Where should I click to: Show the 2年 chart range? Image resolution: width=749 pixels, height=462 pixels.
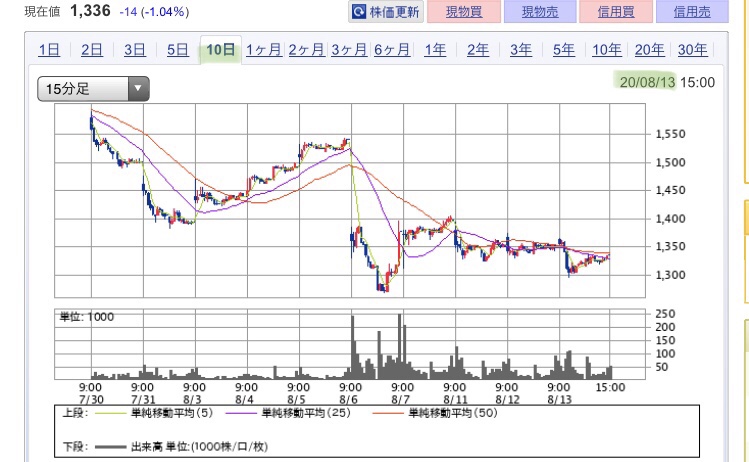pyautogui.click(x=478, y=50)
